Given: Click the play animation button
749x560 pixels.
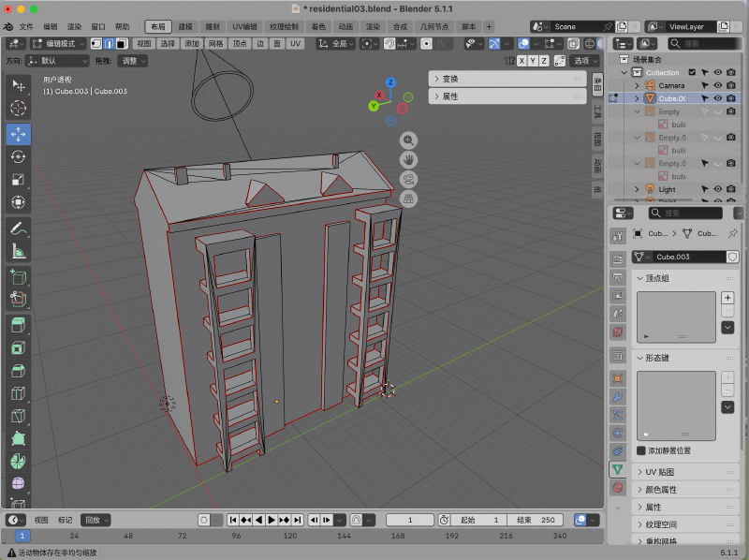Looking at the screenshot, I should pyautogui.click(x=272, y=520).
